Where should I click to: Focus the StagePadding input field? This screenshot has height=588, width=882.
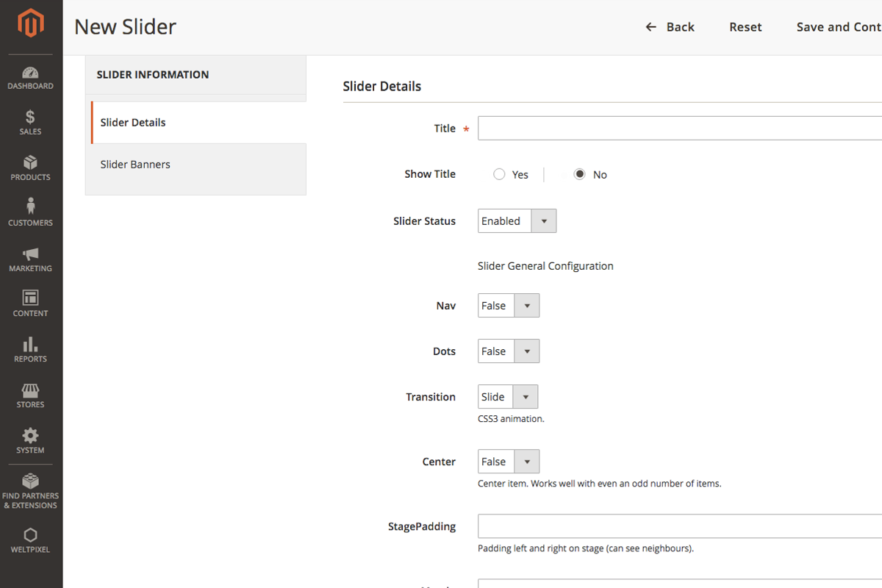point(680,526)
